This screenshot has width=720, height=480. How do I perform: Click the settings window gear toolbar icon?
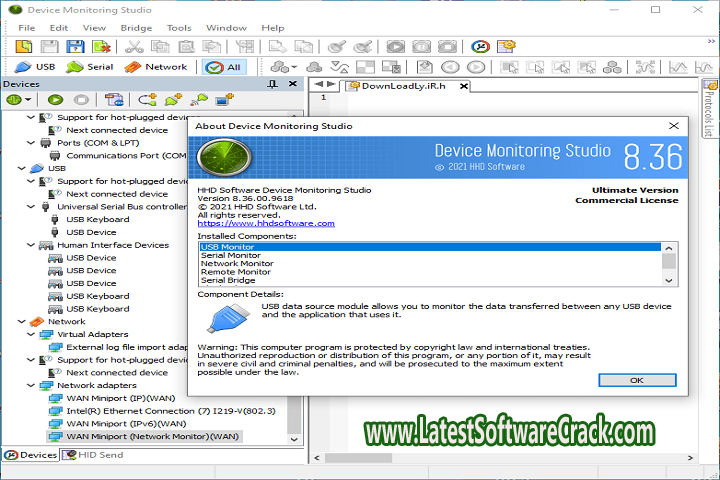point(508,46)
